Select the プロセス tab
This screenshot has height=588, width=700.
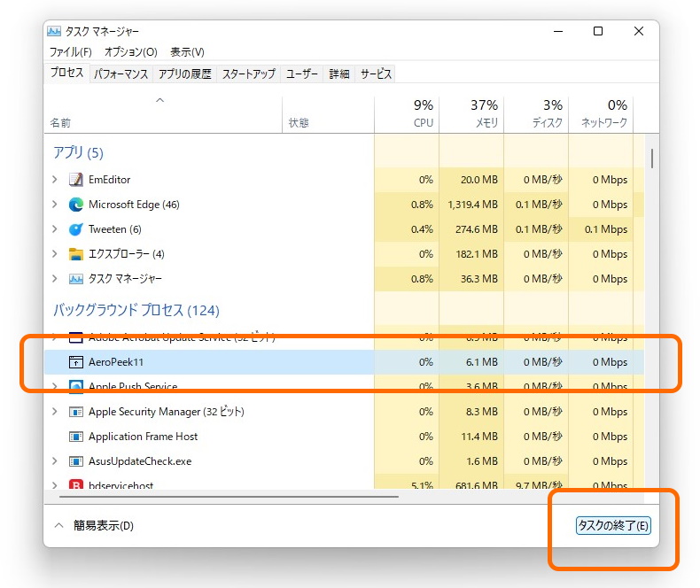click(67, 73)
